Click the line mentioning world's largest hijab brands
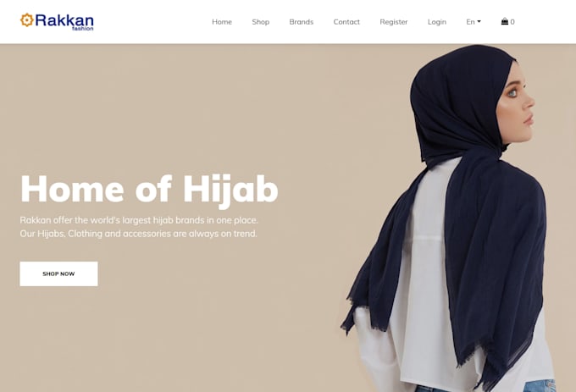The height and width of the screenshot is (392, 576). (x=139, y=220)
